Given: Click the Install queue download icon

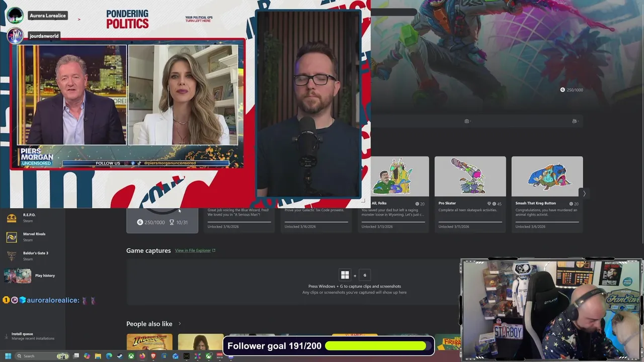Looking at the screenshot, I should coord(7,336).
